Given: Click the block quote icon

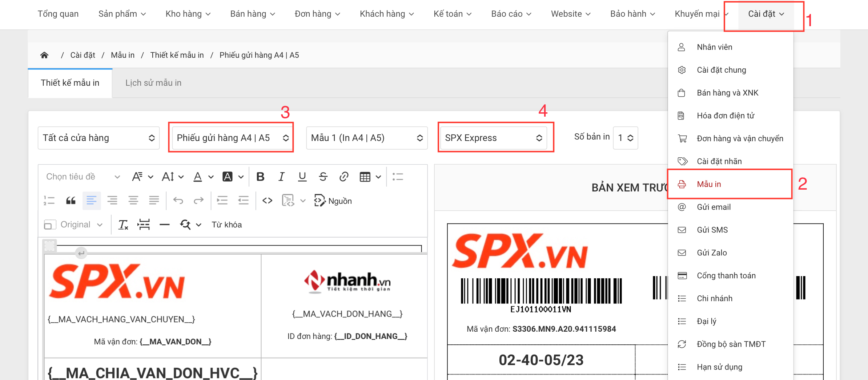Looking at the screenshot, I should tap(71, 201).
